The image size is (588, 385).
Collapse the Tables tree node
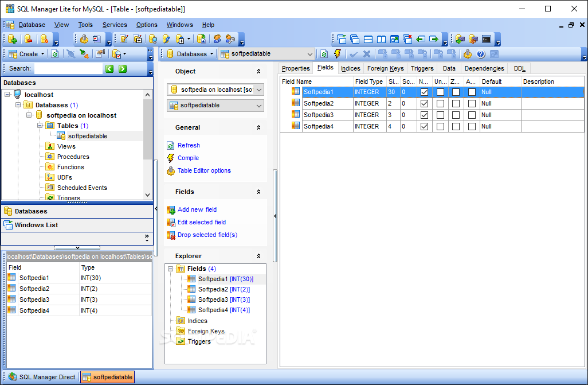40,126
